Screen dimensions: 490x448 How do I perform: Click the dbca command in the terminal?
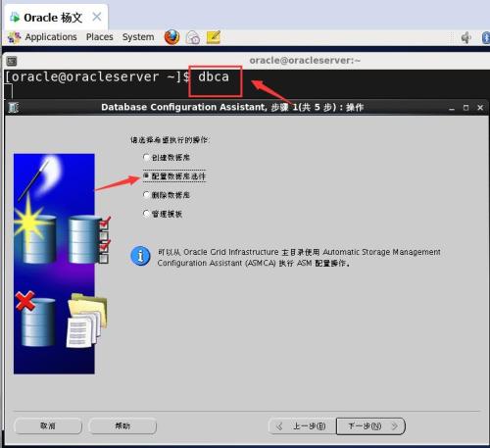[214, 76]
